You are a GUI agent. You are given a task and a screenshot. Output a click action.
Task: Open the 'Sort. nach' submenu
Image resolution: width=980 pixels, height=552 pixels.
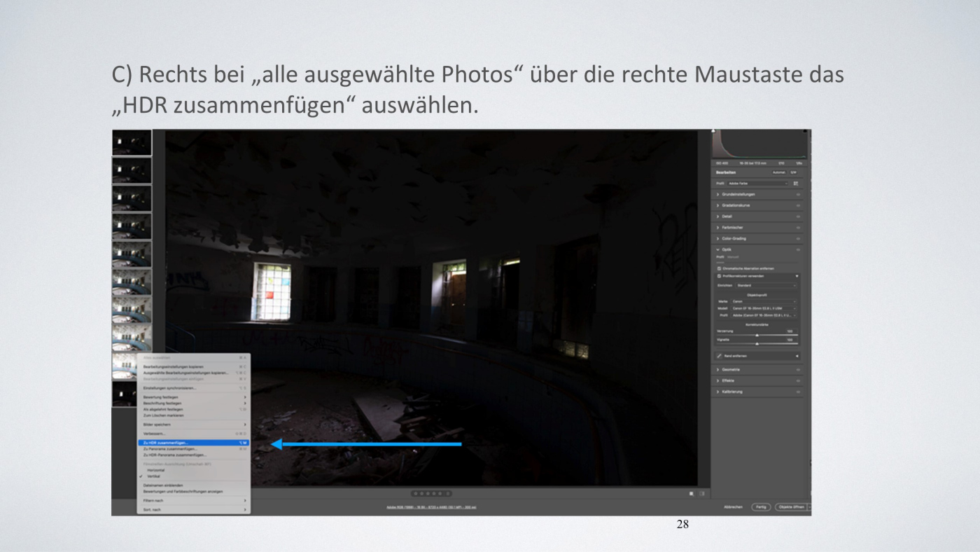pos(193,510)
